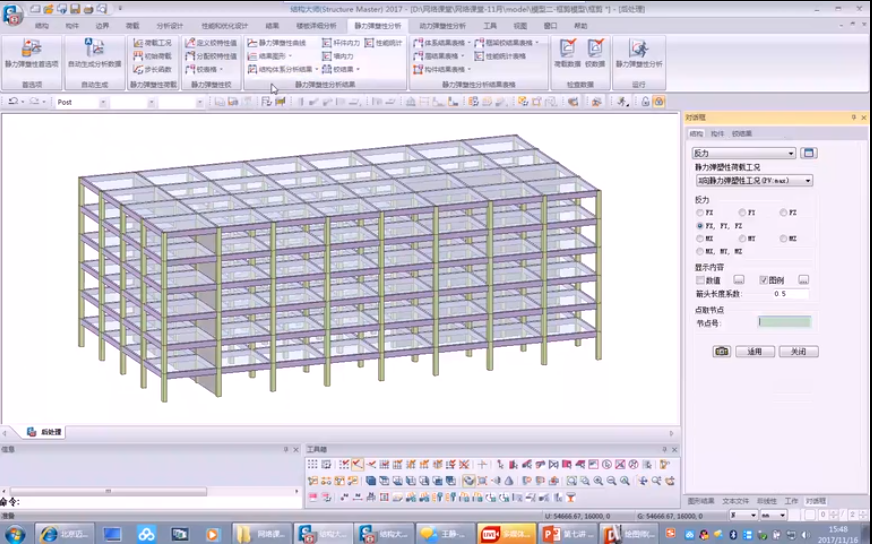The height and width of the screenshot is (544, 872).
Task: Open the 分析设计 ribbon tab
Action: tap(170, 25)
